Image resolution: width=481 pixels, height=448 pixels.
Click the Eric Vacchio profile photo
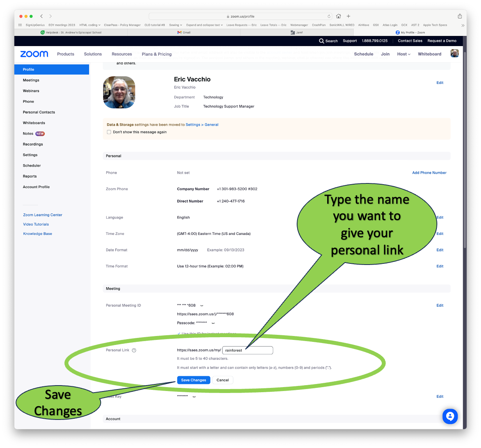pyautogui.click(x=119, y=92)
